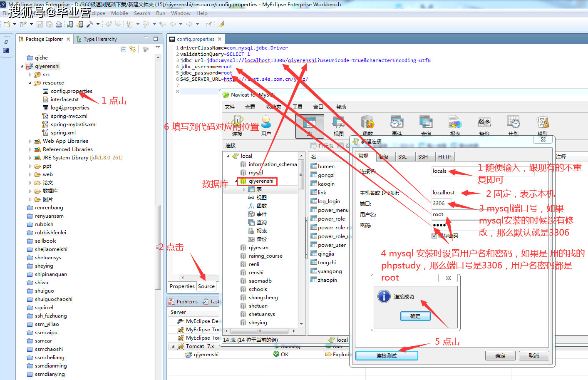This screenshot has height=380, width=588.
Task: Collapse the resource folder node
Action: (30, 83)
